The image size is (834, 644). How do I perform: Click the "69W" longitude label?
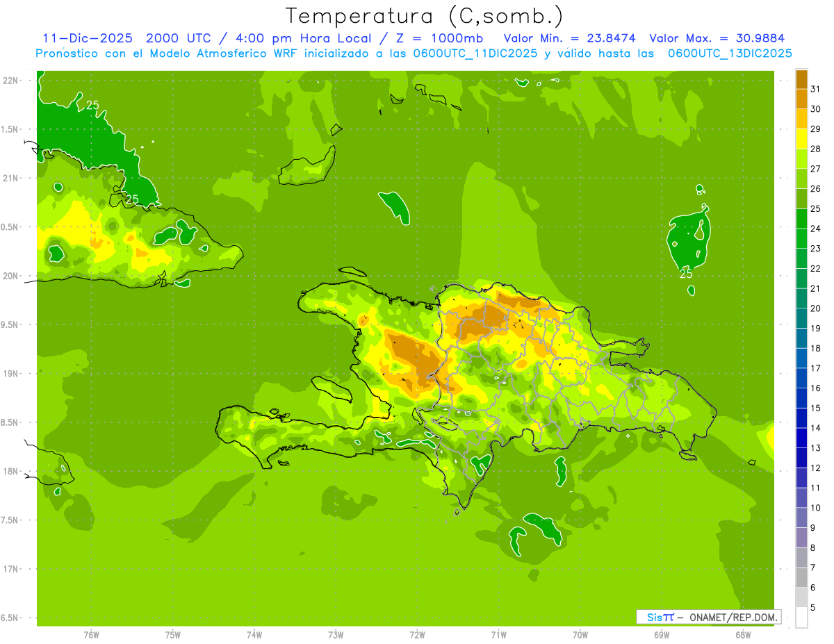(662, 634)
